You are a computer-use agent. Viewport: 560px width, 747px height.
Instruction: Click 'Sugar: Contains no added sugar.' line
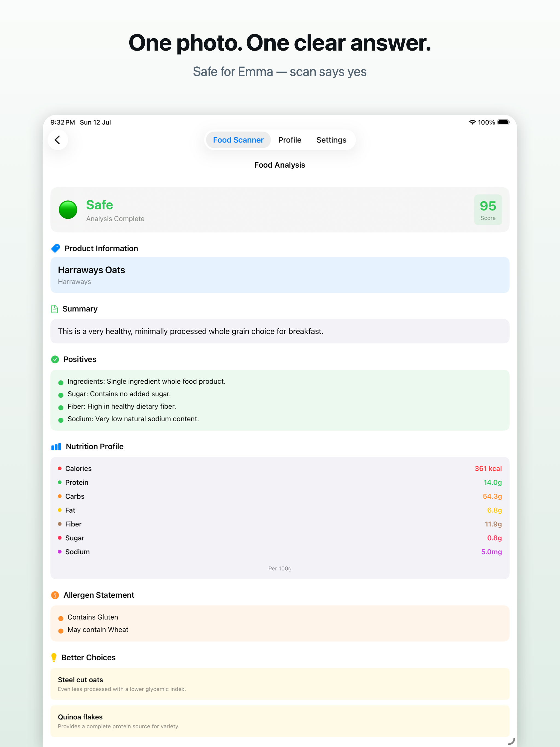119,394
